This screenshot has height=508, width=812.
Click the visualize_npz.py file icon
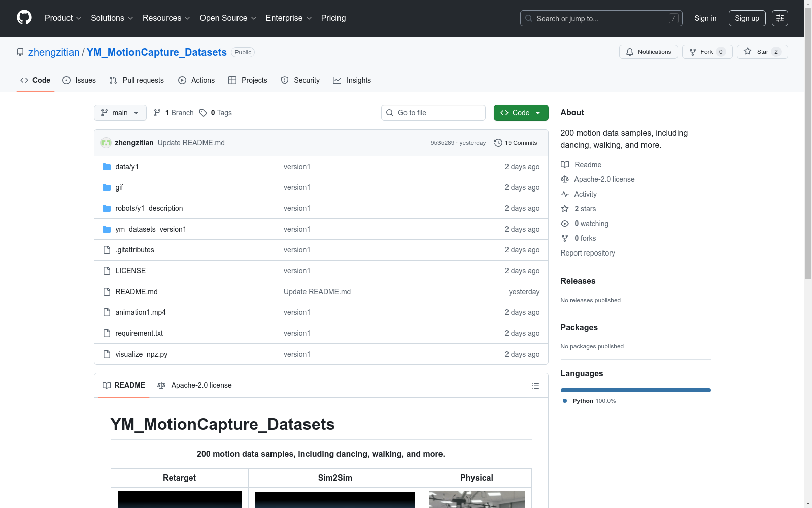point(107,354)
